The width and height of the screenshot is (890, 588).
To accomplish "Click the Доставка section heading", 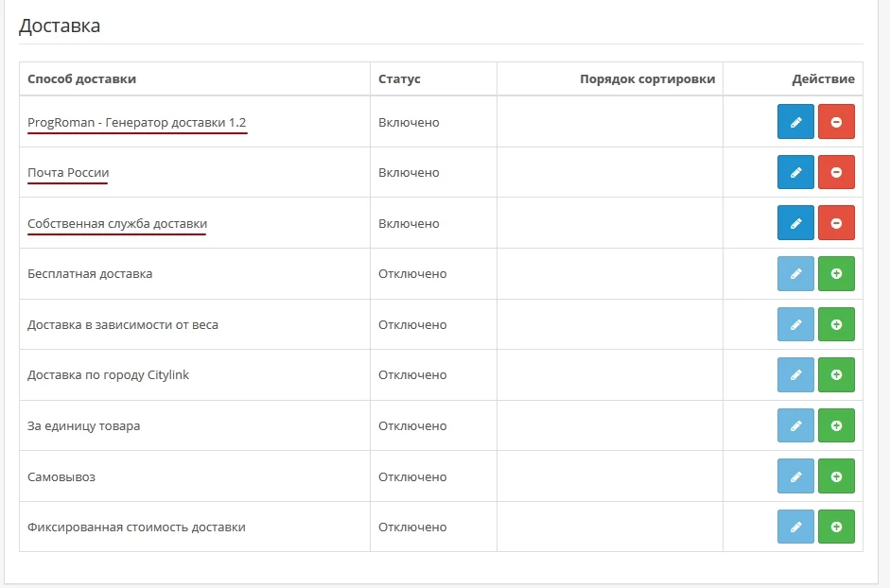I will (60, 26).
